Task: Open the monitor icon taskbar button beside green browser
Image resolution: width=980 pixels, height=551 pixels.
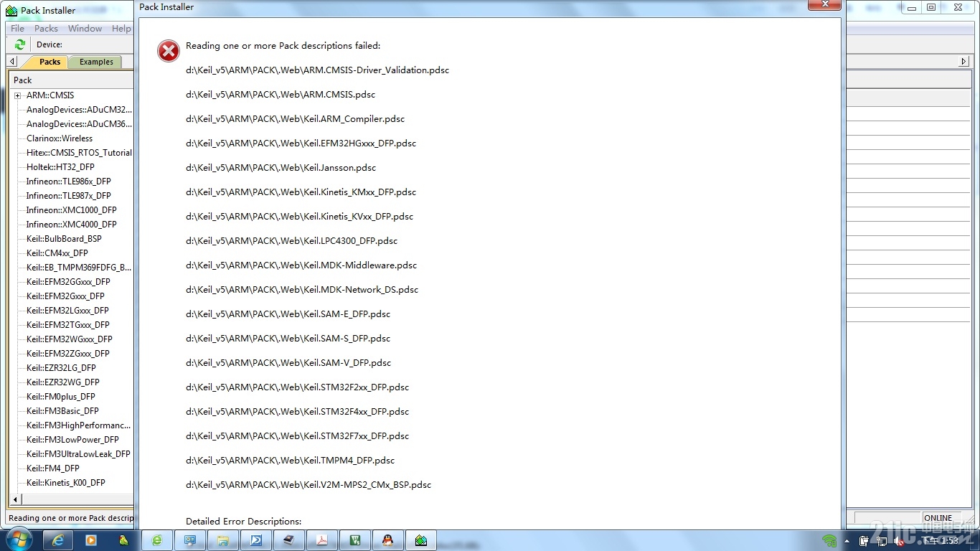Action: 190,540
